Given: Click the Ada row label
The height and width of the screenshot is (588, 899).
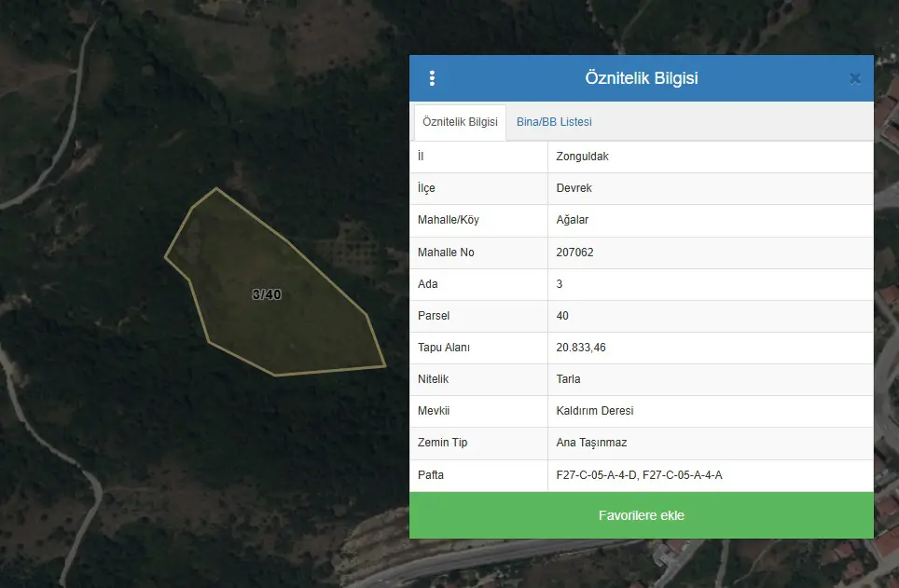Looking at the screenshot, I should click(428, 284).
